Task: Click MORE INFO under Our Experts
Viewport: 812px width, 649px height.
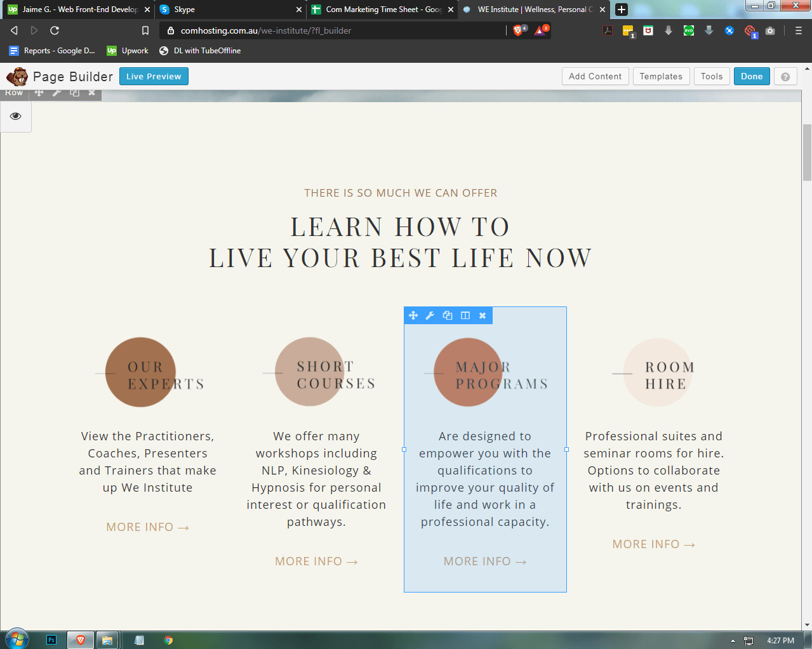Action: click(147, 527)
